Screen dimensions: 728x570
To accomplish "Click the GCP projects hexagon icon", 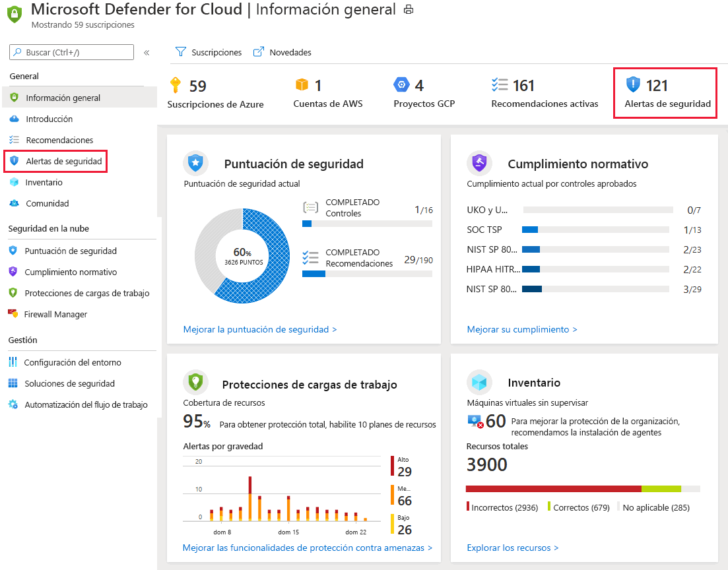I will [401, 85].
